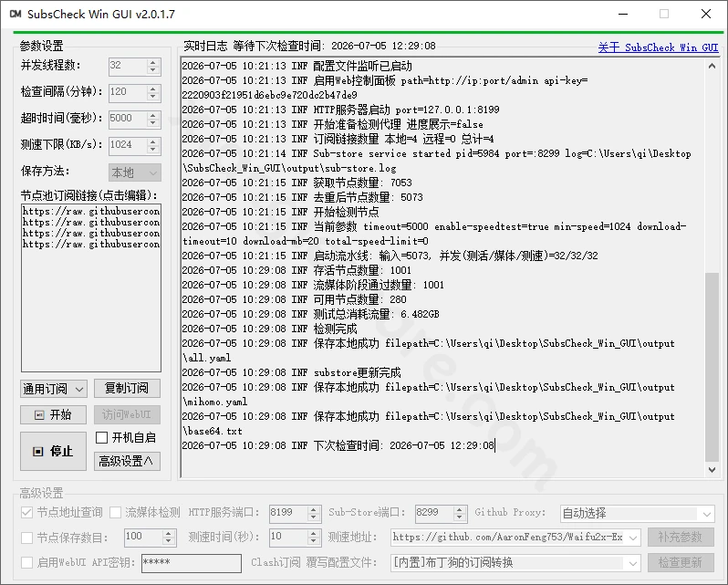The width and height of the screenshot is (728, 585).
Task: Click log line substore更新完成
Action: 291,372
